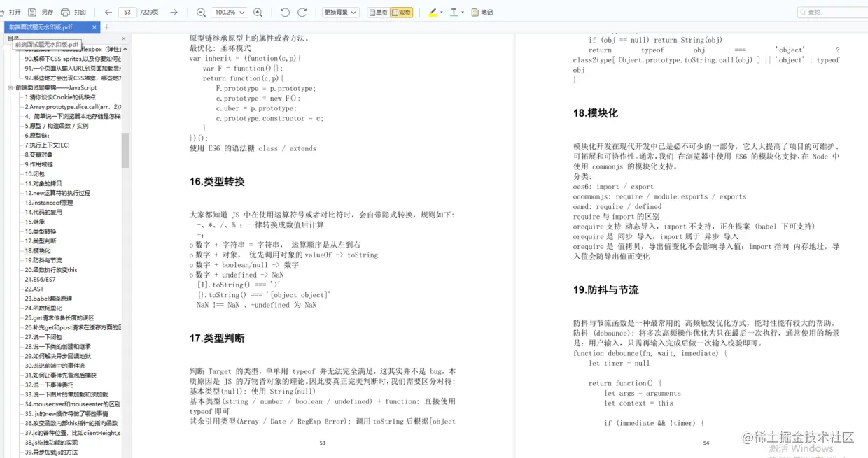868x458 pixels.
Task: Click the 16.类型转换 heading in page 53
Action: click(217, 182)
